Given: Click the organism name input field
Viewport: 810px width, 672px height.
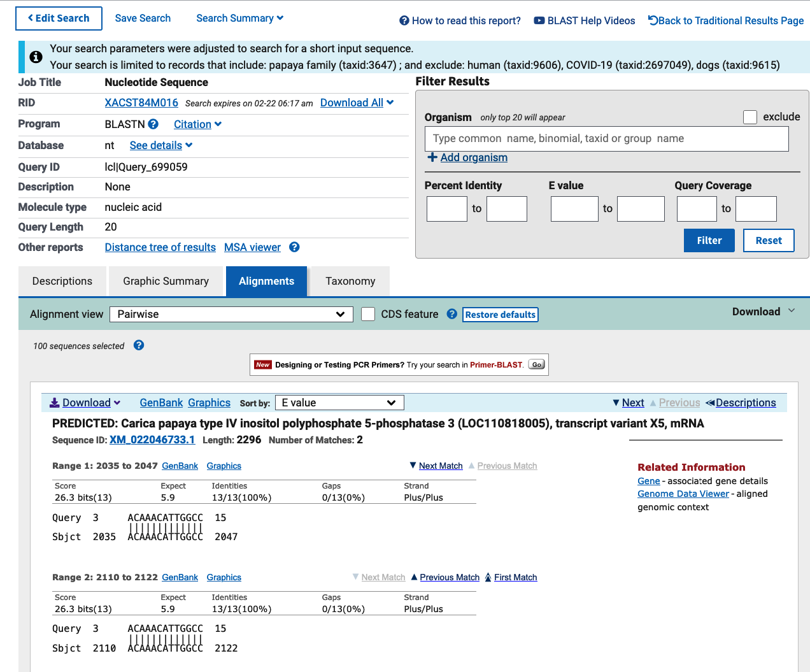Looking at the screenshot, I should (607, 138).
